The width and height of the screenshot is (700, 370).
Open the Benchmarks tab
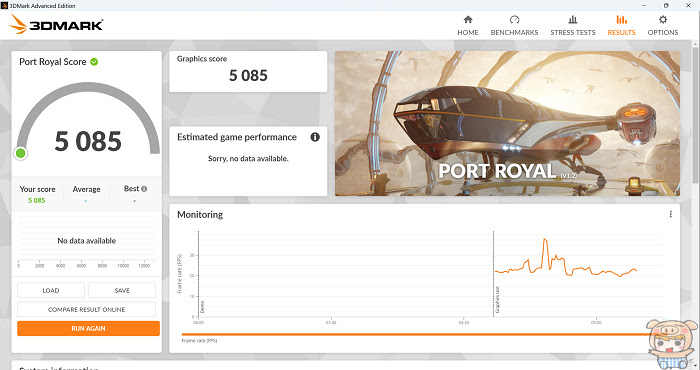point(514,25)
